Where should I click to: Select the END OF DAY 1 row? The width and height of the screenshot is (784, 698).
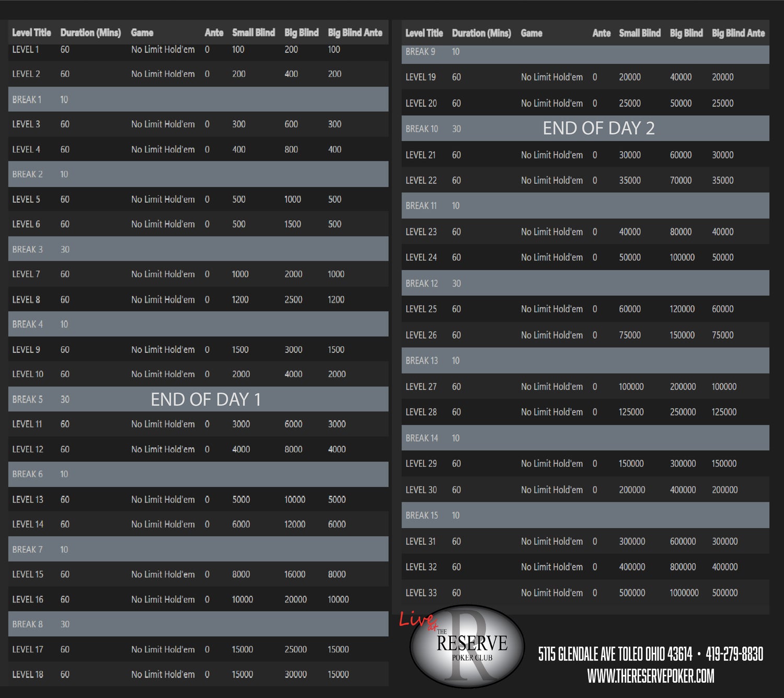(205, 399)
